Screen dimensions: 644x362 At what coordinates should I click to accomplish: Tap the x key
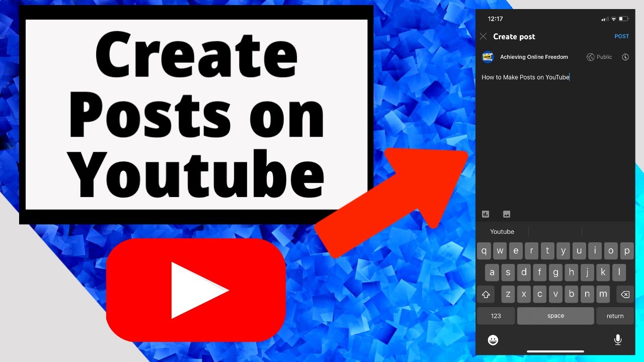pyautogui.click(x=524, y=294)
